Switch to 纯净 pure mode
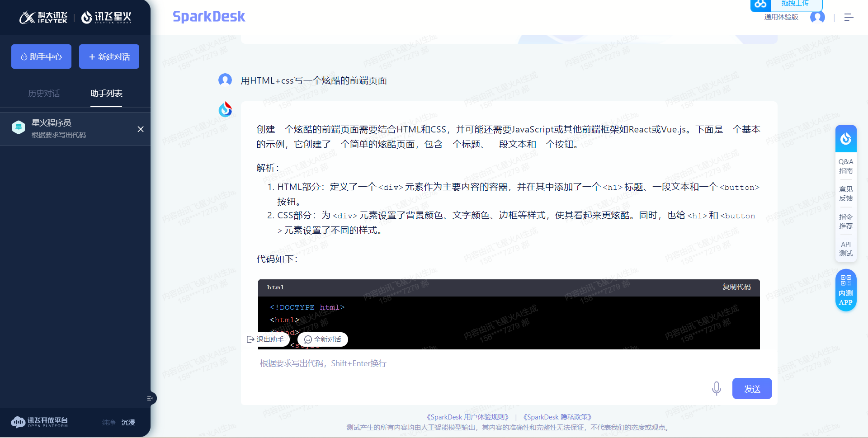The height and width of the screenshot is (438, 868). tap(108, 422)
